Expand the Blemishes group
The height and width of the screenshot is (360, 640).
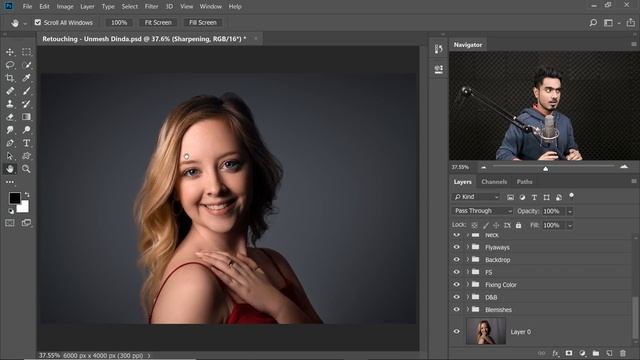468,310
